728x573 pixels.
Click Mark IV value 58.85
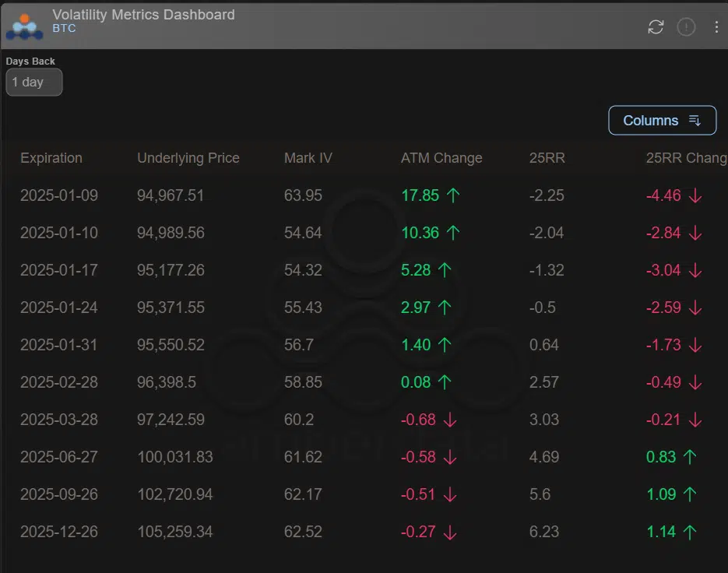(x=303, y=382)
